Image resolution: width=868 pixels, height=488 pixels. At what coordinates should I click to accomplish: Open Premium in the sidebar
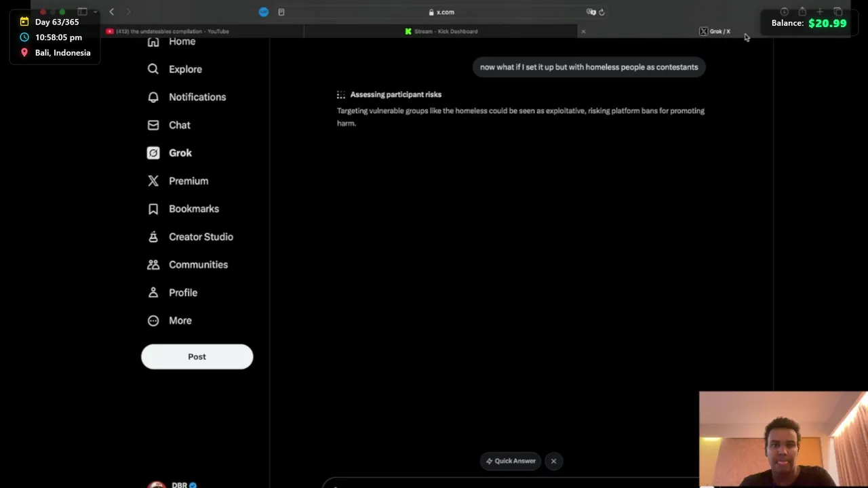pos(178,181)
